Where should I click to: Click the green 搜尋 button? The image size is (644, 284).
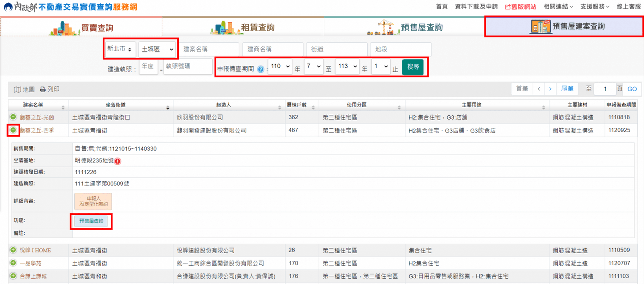coord(413,66)
